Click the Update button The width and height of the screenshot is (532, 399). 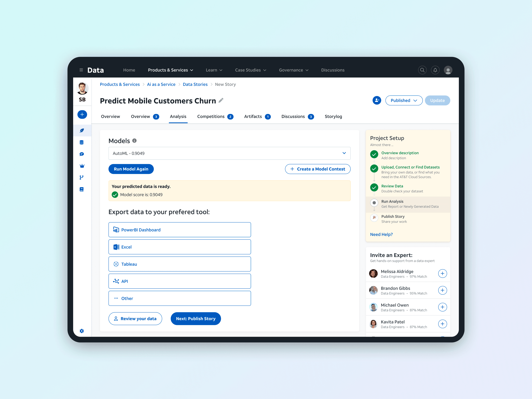pos(437,101)
